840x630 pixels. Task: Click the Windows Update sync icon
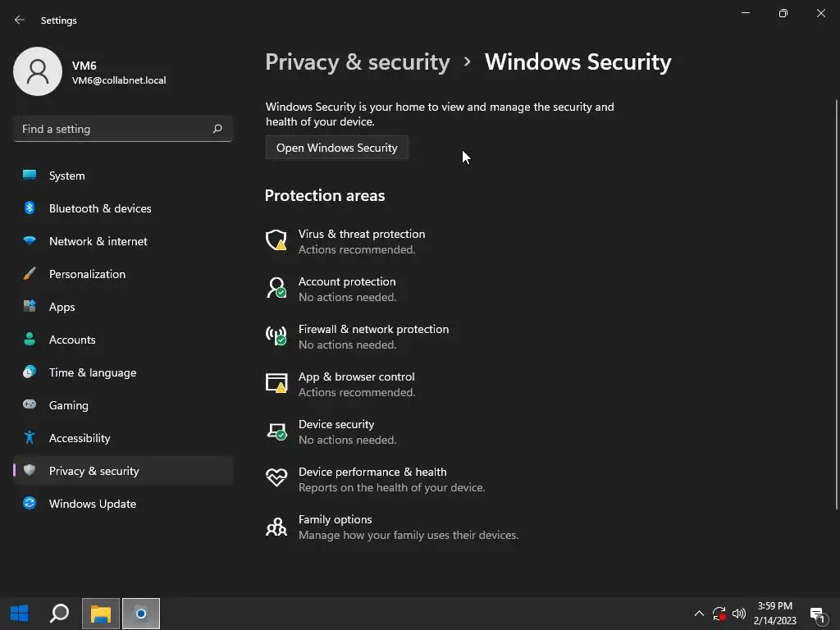tap(30, 503)
